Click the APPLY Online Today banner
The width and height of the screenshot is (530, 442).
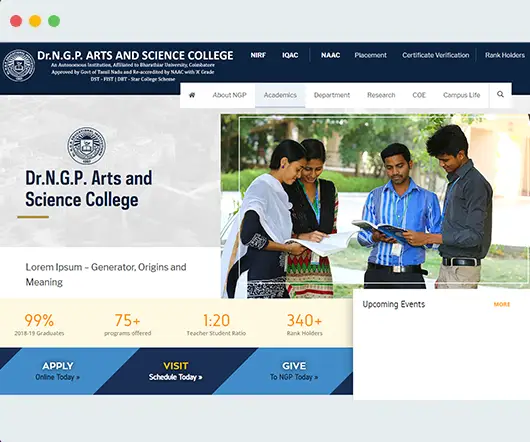pos(57,371)
